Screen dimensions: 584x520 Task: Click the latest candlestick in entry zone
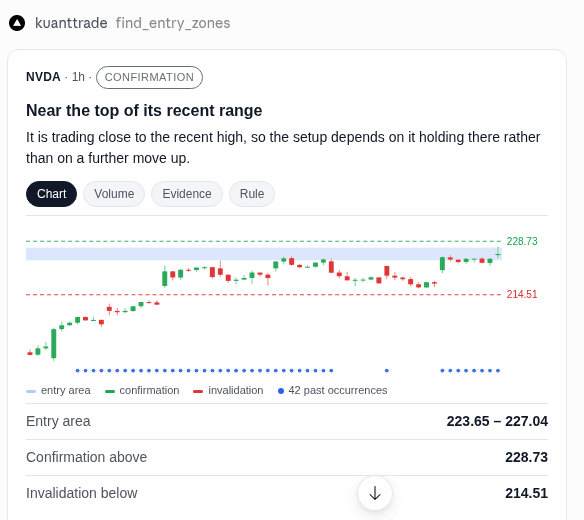[x=498, y=253]
